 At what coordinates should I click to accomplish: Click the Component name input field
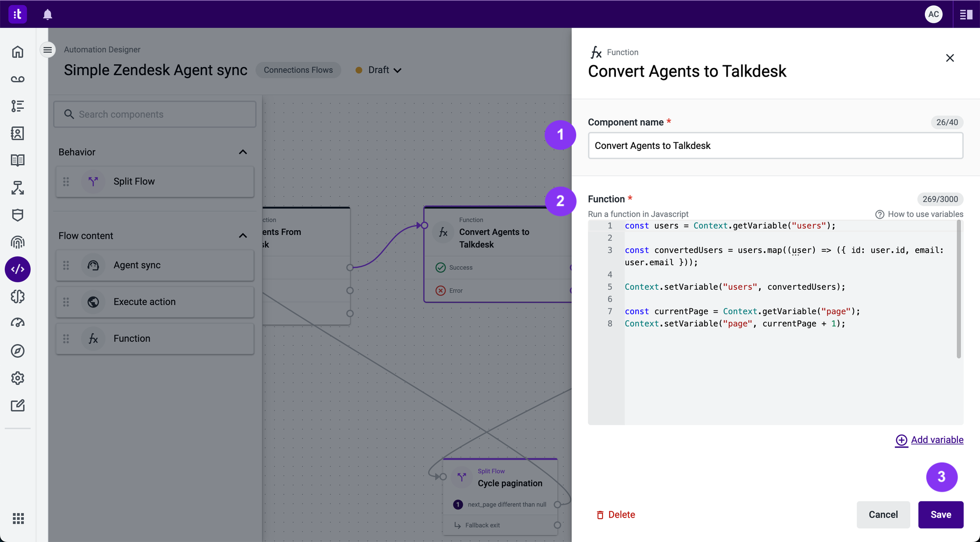tap(775, 146)
